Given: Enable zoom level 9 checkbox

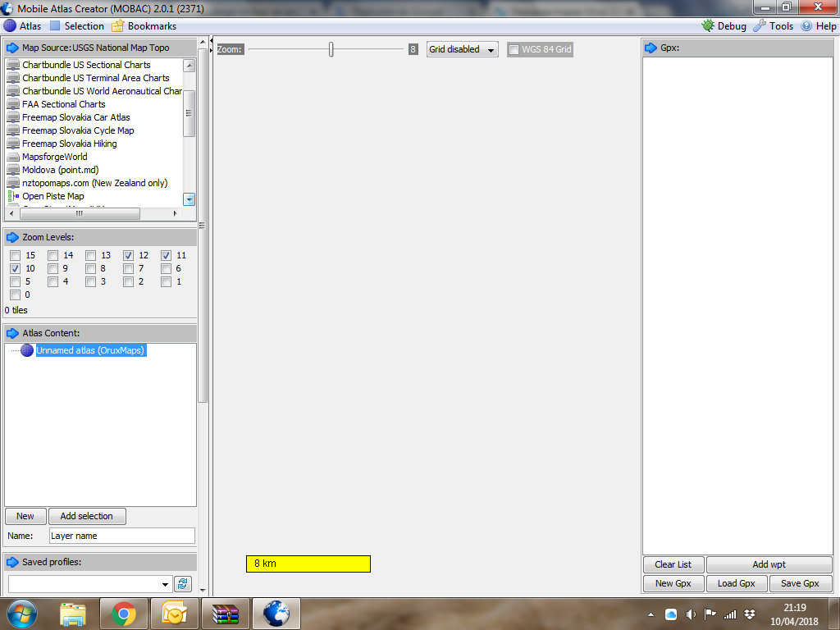Looking at the screenshot, I should (x=53, y=268).
